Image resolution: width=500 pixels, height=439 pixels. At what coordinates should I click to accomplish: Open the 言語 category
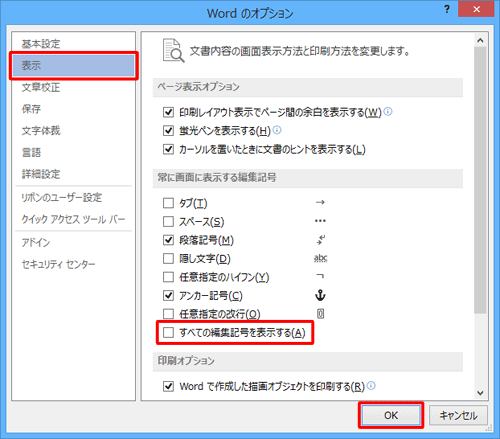[x=31, y=152]
